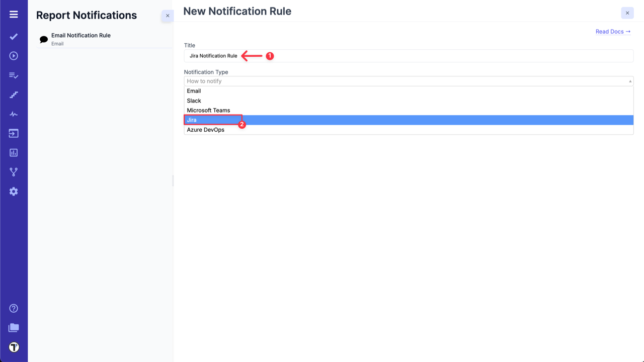Click the activity pulse icon
Screen dimensions: 644x362
(x=14, y=114)
